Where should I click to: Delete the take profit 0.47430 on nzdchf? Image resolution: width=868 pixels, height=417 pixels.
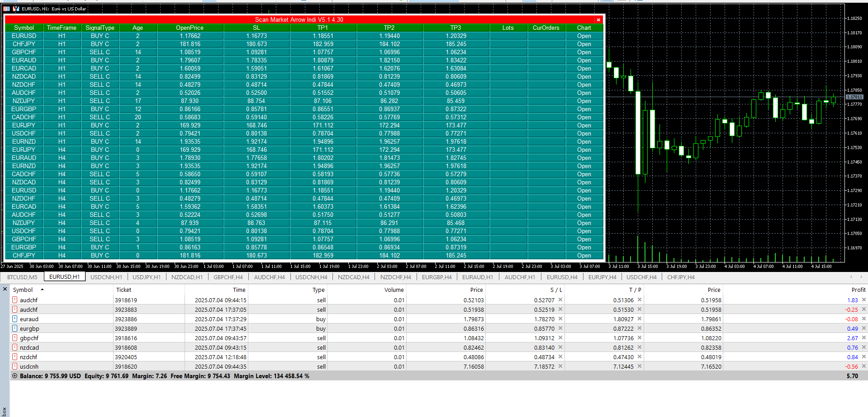(x=640, y=357)
